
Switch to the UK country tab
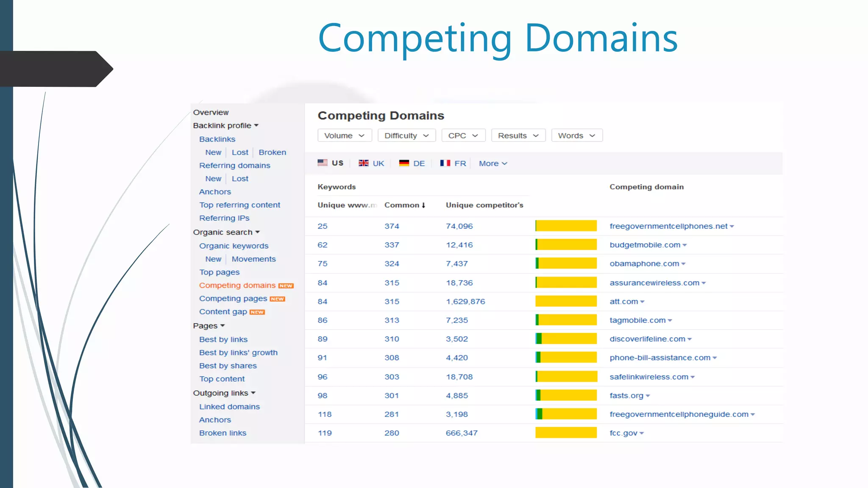(371, 164)
